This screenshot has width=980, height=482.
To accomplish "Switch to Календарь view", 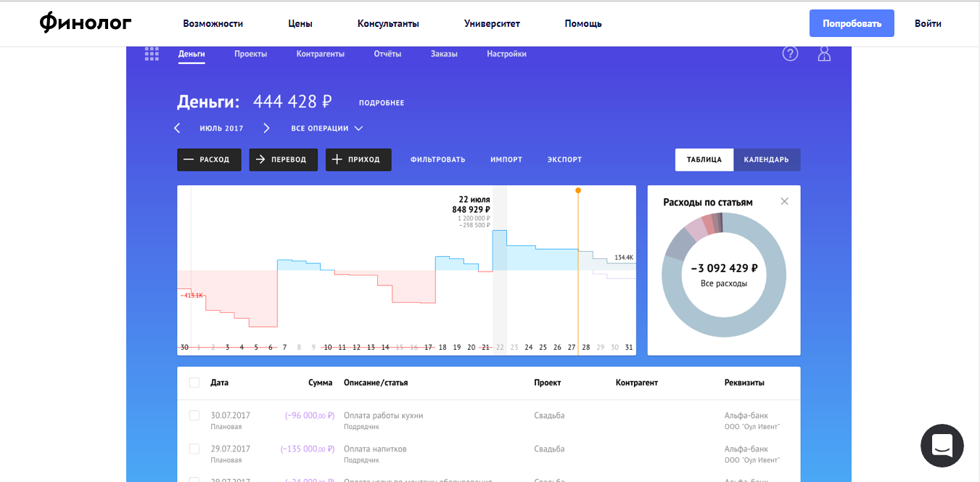I will (767, 160).
